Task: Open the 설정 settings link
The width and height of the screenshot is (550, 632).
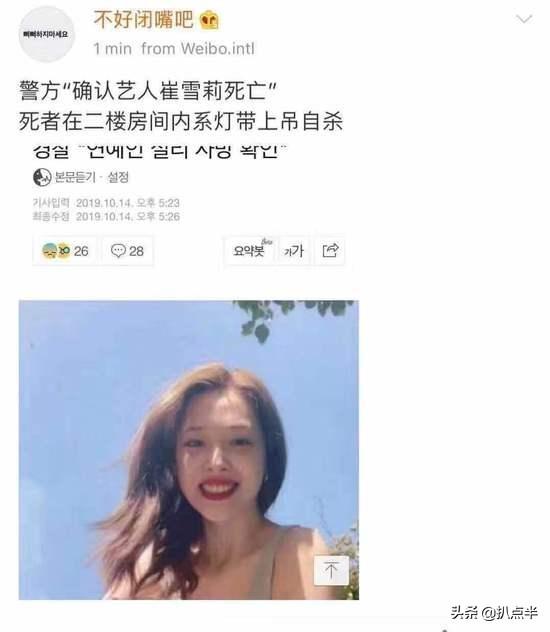Action: [x=118, y=177]
